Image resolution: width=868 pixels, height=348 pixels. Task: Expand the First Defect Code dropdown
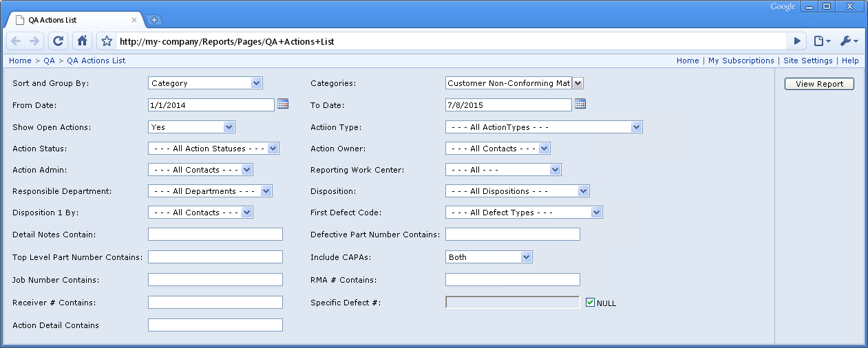tap(524, 213)
